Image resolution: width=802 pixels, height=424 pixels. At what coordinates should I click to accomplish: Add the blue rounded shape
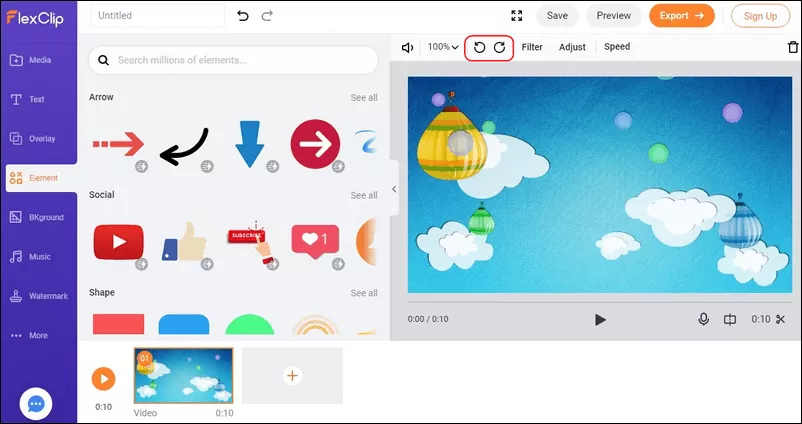point(184,324)
